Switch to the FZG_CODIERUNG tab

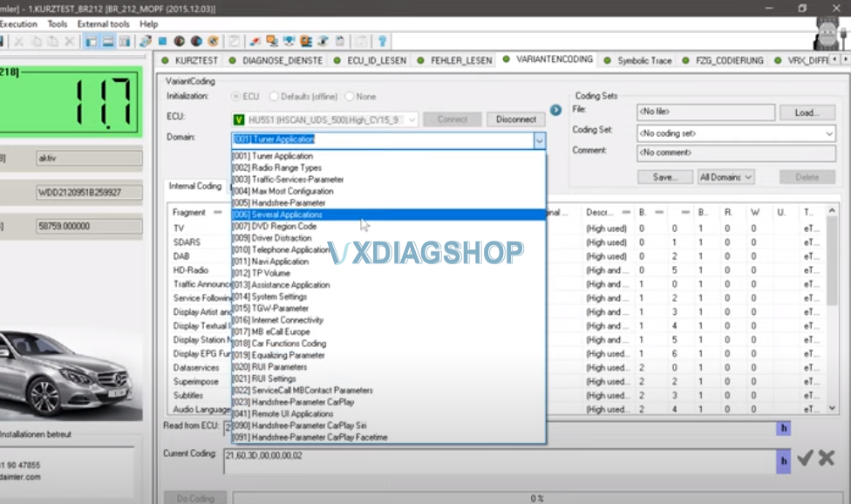coord(723,60)
